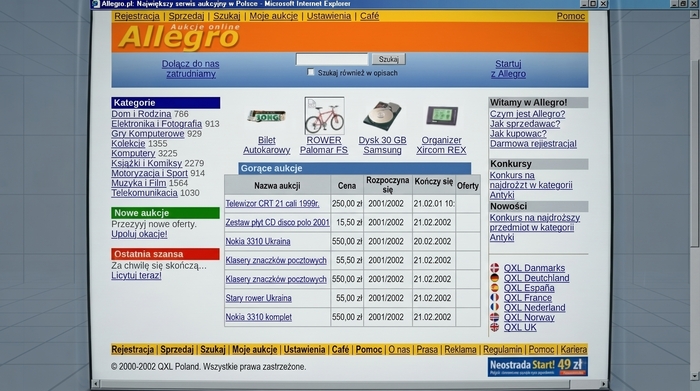700x391 pixels.
Task: Click the German flag icon next to QXL Deutchland
Action: coord(495,278)
